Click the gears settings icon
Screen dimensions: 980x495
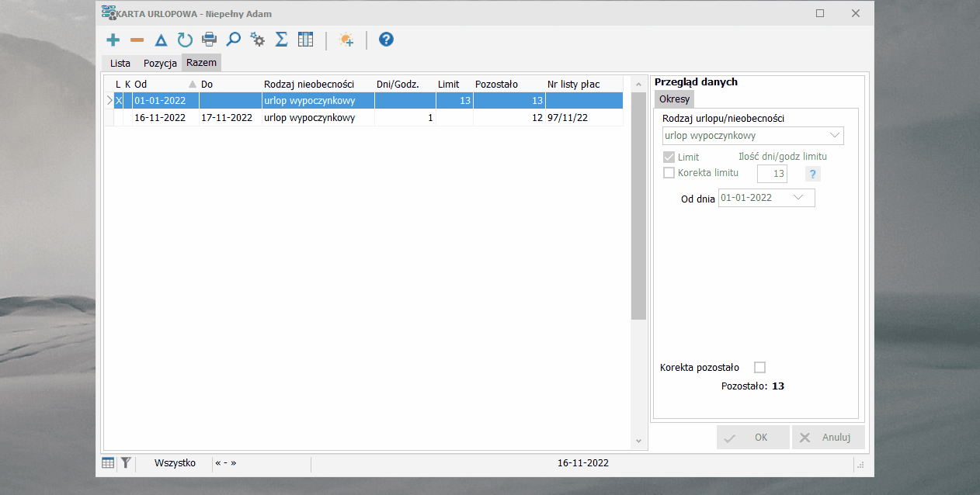258,40
